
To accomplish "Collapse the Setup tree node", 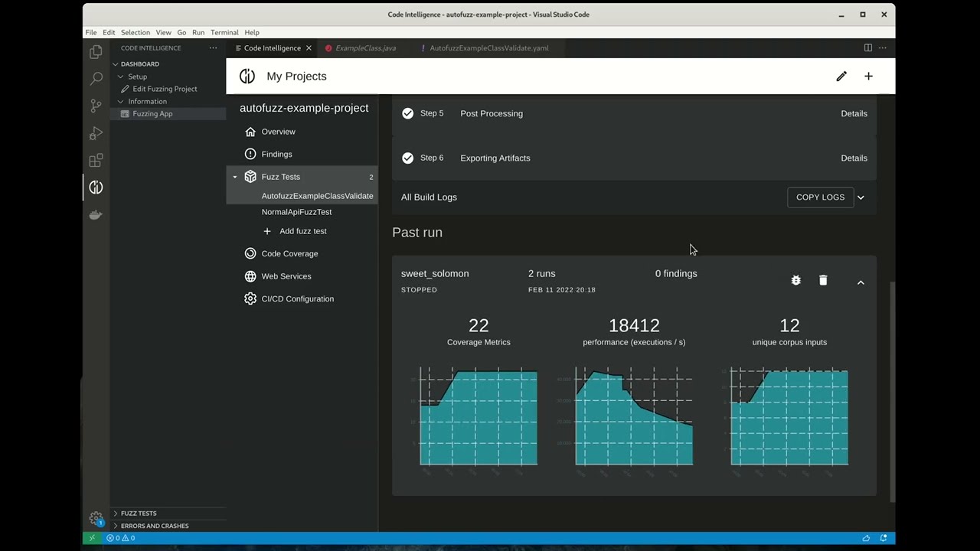I will [121, 77].
